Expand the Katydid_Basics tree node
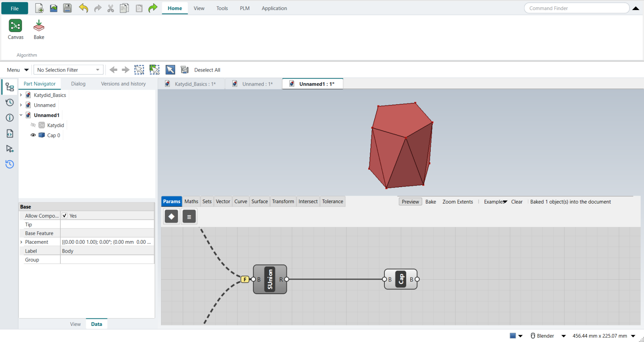The image size is (644, 342). pyautogui.click(x=21, y=95)
